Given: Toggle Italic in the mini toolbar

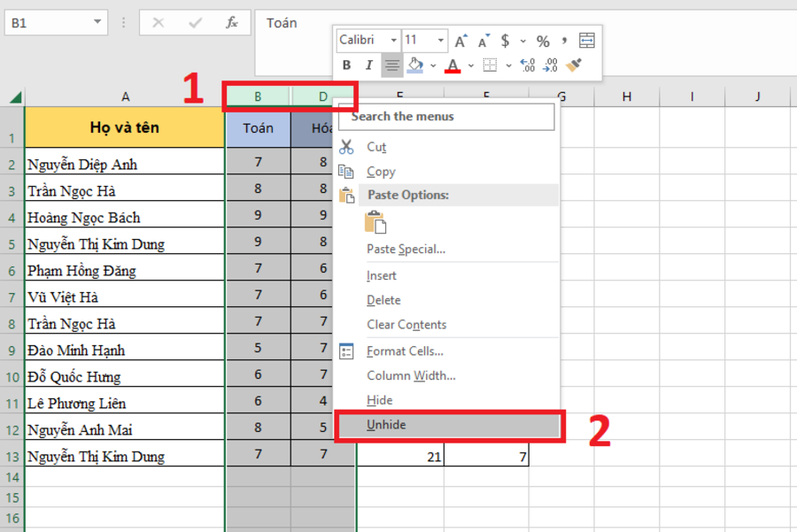Looking at the screenshot, I should 369,66.
